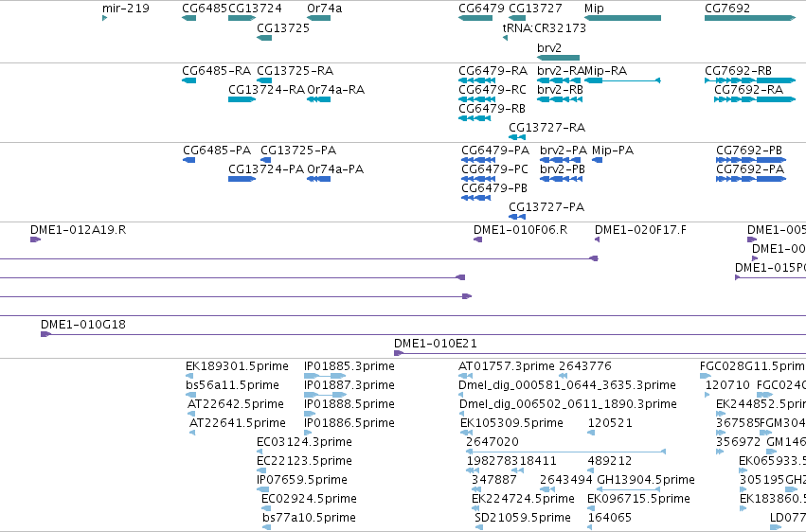Viewport: 806px width, 532px height.
Task: Click the CG6479 gene label
Action: (481, 9)
